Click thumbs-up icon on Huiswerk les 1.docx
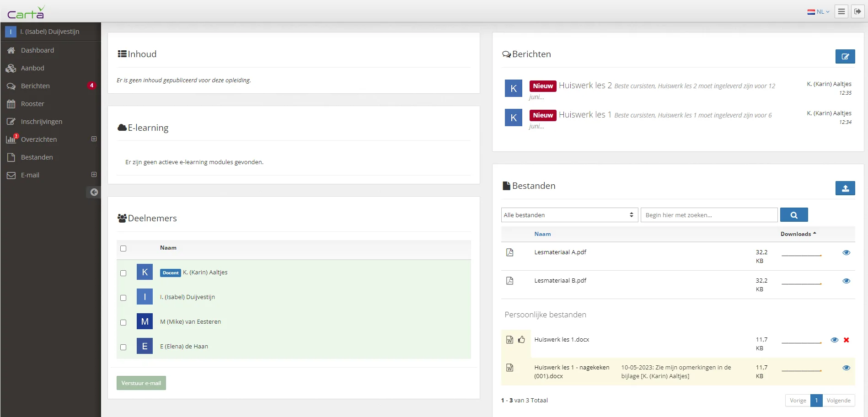Viewport: 868px width, 417px height. pos(521,339)
